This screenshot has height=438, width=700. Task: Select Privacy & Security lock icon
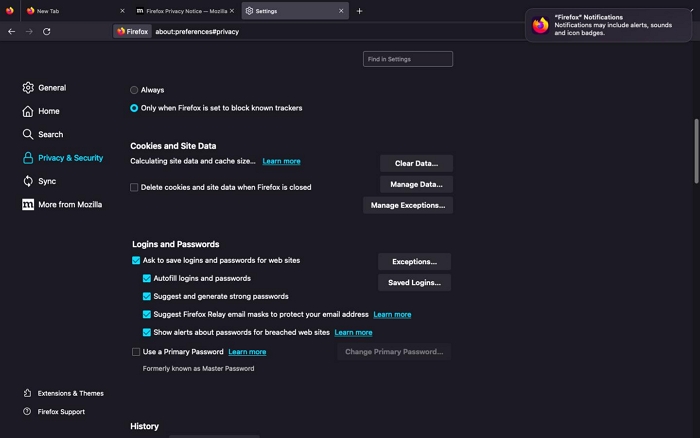[28, 158]
